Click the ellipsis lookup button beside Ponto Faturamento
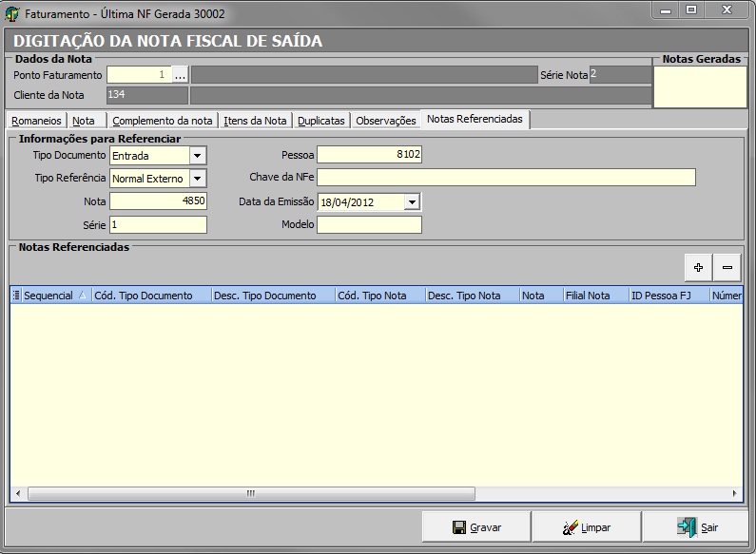The image size is (756, 554). click(181, 74)
